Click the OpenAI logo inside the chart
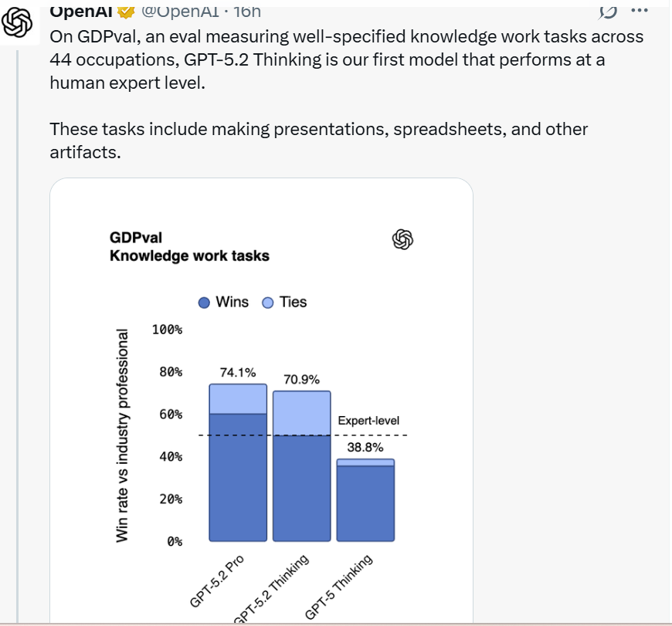Viewport: 672px width, 626px height. pyautogui.click(x=403, y=240)
